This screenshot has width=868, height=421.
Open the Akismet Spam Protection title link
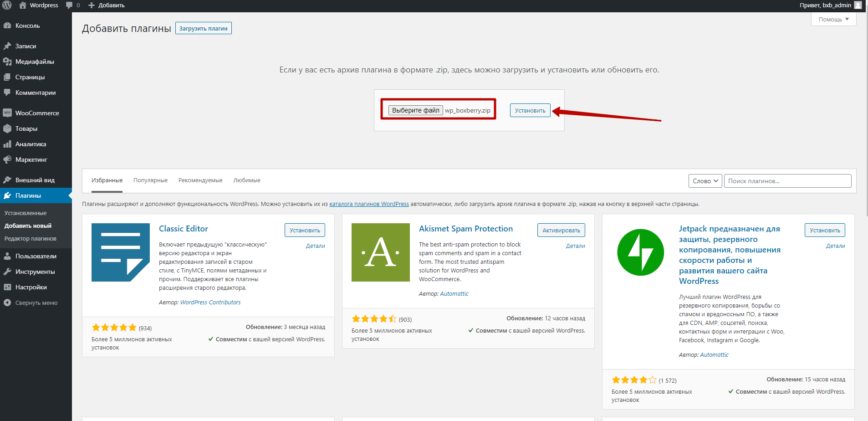[466, 229]
